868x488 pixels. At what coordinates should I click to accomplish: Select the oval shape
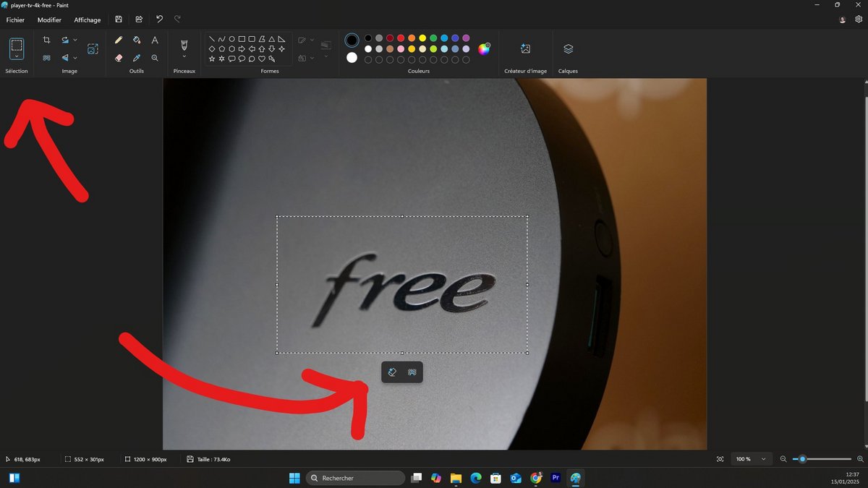coord(231,39)
